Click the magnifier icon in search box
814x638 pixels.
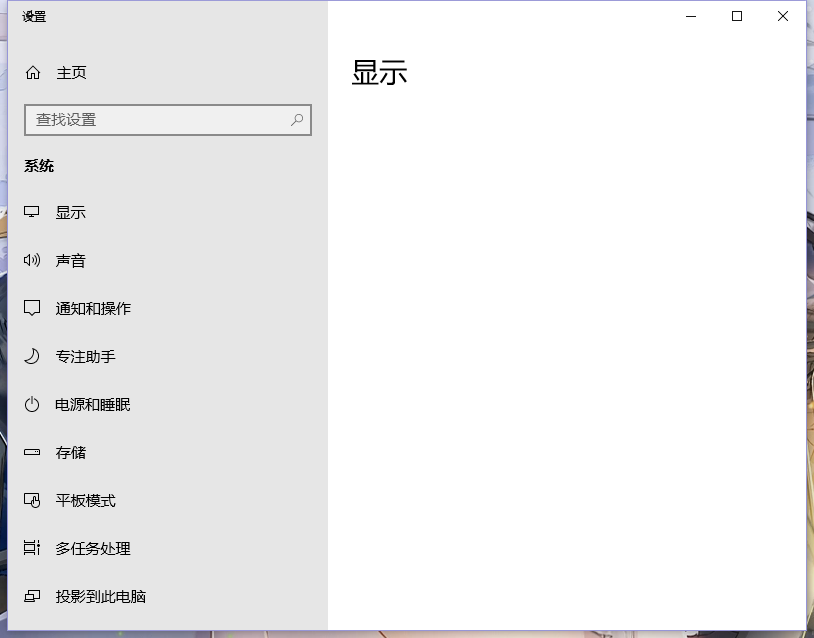point(296,120)
